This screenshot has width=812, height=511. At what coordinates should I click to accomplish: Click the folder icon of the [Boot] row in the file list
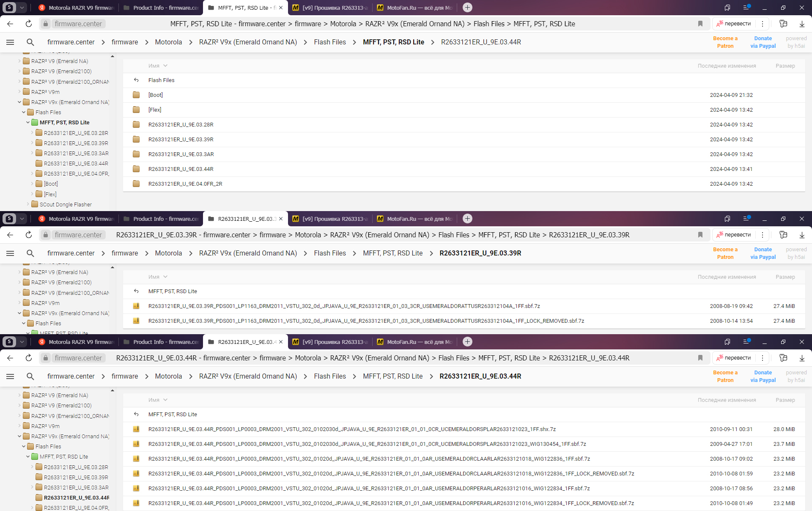136,95
